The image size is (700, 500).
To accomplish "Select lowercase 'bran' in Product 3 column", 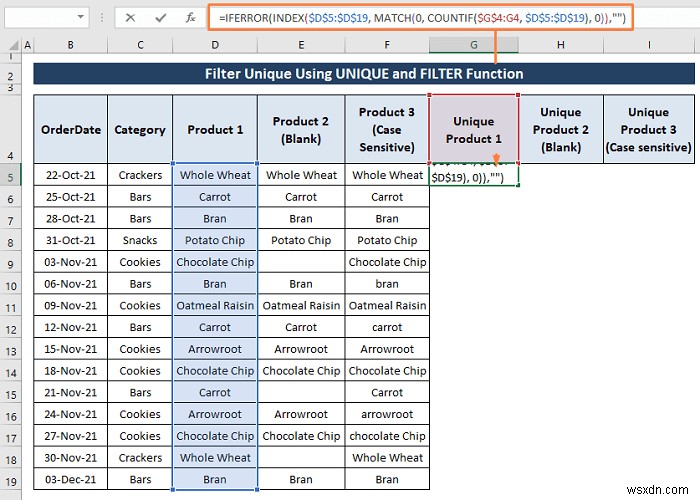I will coord(387,284).
